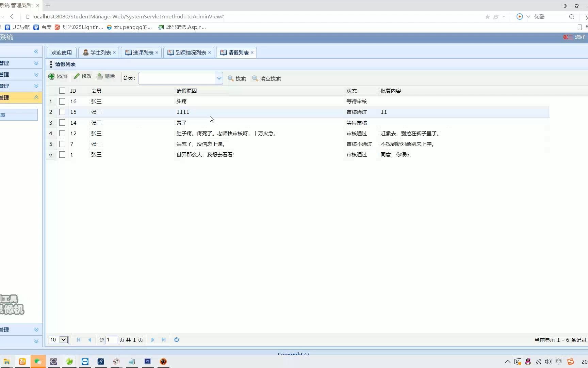Click the last-page arrow icon in pagination
Viewport: 588px width, 368px height.
coord(164,340)
